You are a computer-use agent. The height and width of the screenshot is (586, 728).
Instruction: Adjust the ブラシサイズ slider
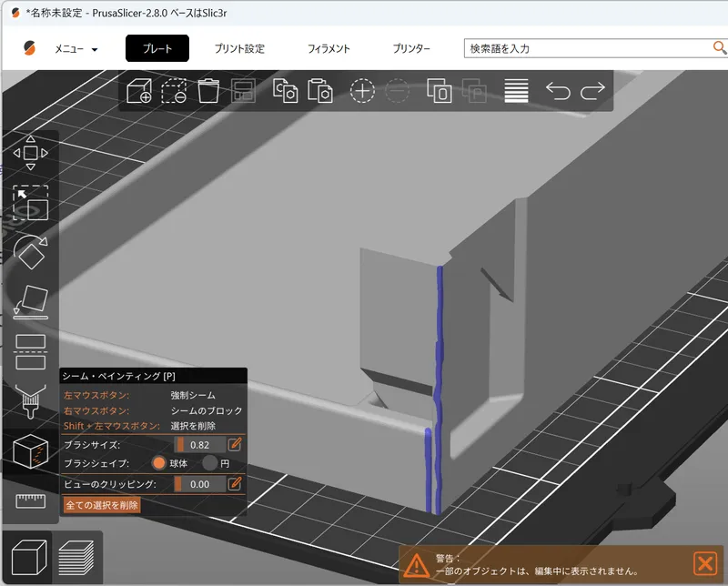click(x=198, y=444)
